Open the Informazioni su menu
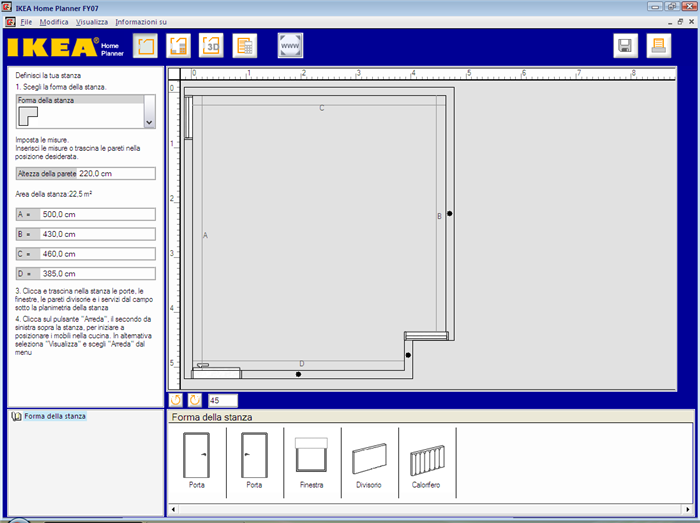Image resolution: width=700 pixels, height=523 pixels. pos(141,22)
